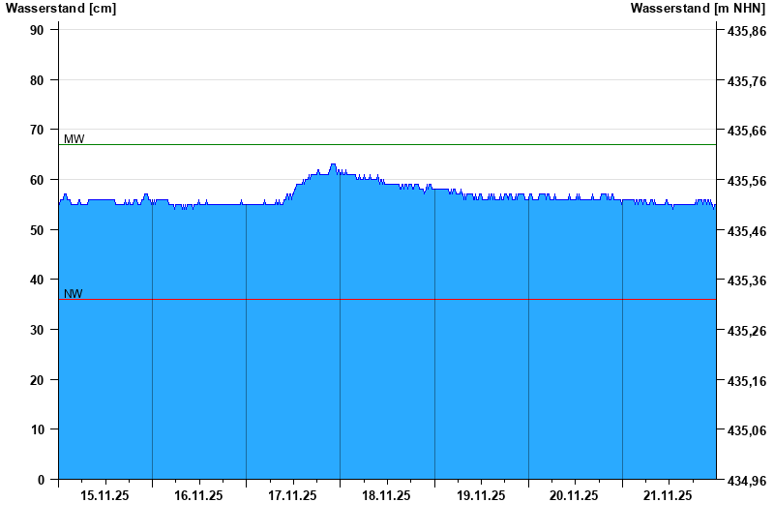Screen dimensions: 774x532
Task: Click the 434,96 right-axis value
Action: click(x=747, y=480)
